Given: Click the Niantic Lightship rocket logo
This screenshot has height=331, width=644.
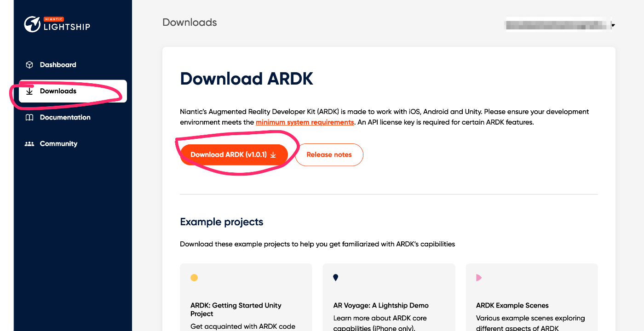Looking at the screenshot, I should coord(32,24).
